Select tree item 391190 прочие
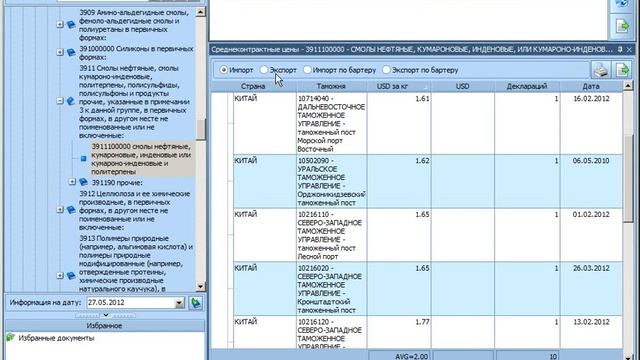This screenshot has height=360, width=640. coord(117,182)
